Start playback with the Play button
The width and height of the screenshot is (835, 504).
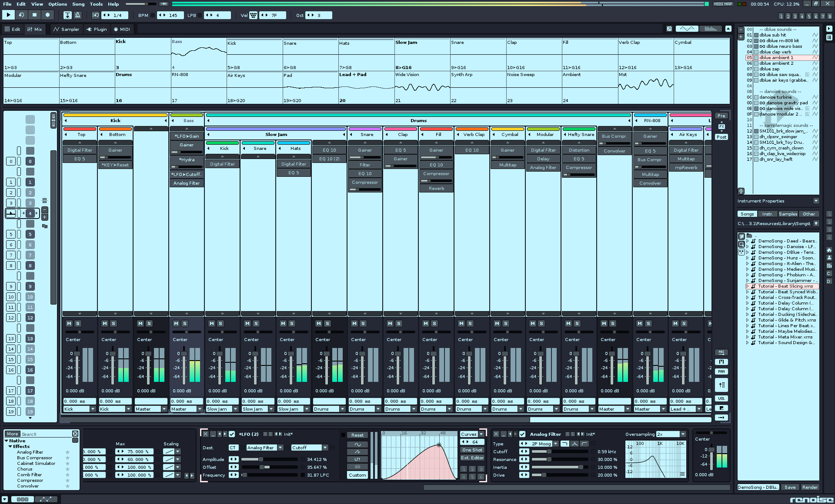click(x=8, y=15)
